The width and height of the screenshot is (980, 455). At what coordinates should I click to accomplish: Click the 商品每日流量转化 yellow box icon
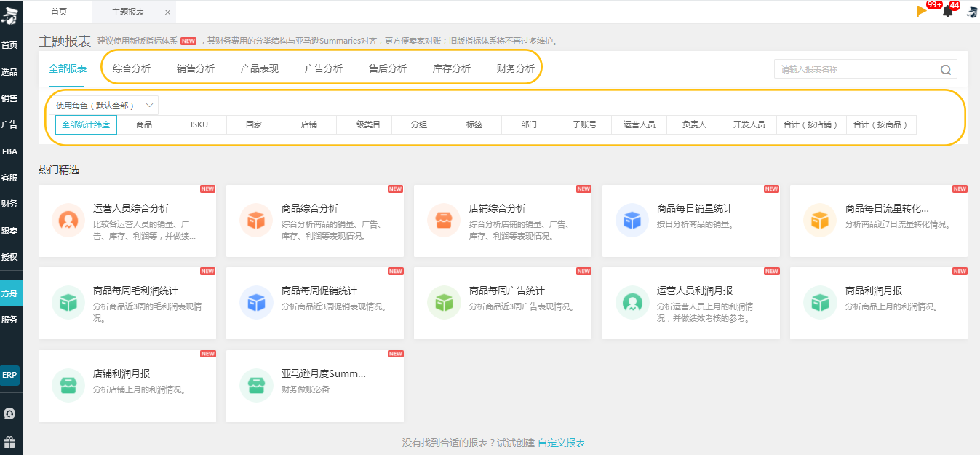(820, 220)
